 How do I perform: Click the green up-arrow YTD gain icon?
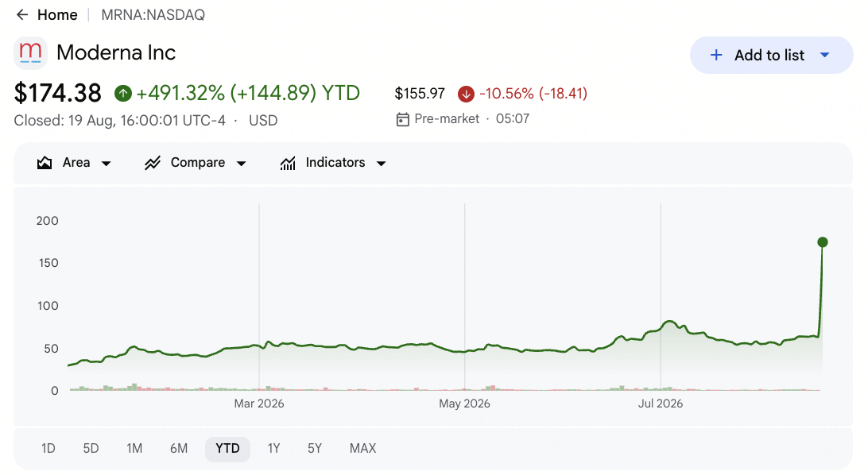coord(123,94)
